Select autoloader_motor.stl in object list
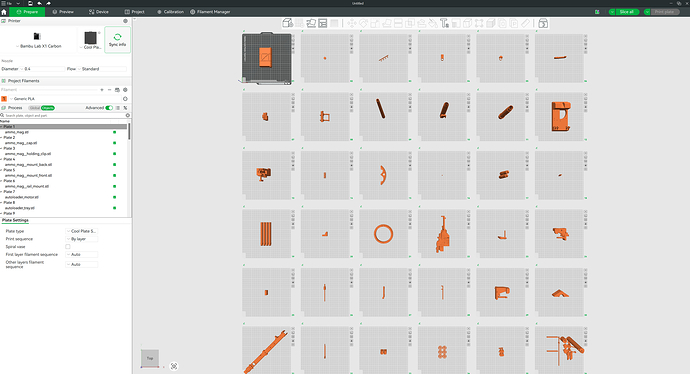This screenshot has height=374, width=690. pyautogui.click(x=22, y=197)
